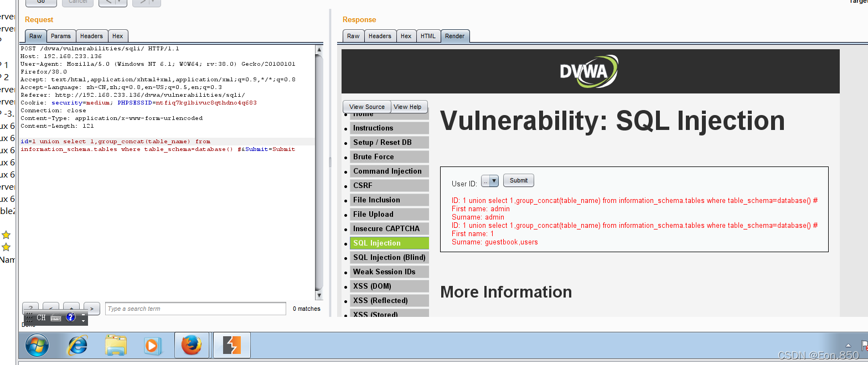
Task: Click the 'Vulnerability: SQL Injection' page heading
Action: (x=612, y=121)
